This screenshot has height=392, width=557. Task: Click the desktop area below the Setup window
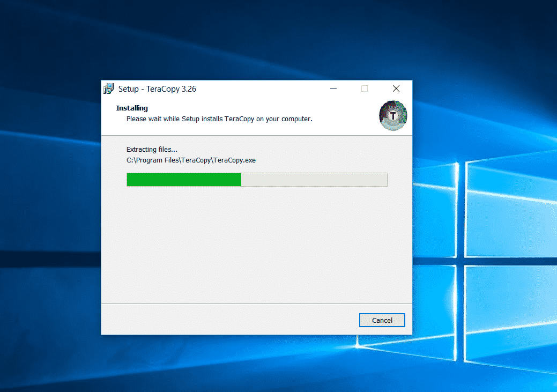(256, 365)
